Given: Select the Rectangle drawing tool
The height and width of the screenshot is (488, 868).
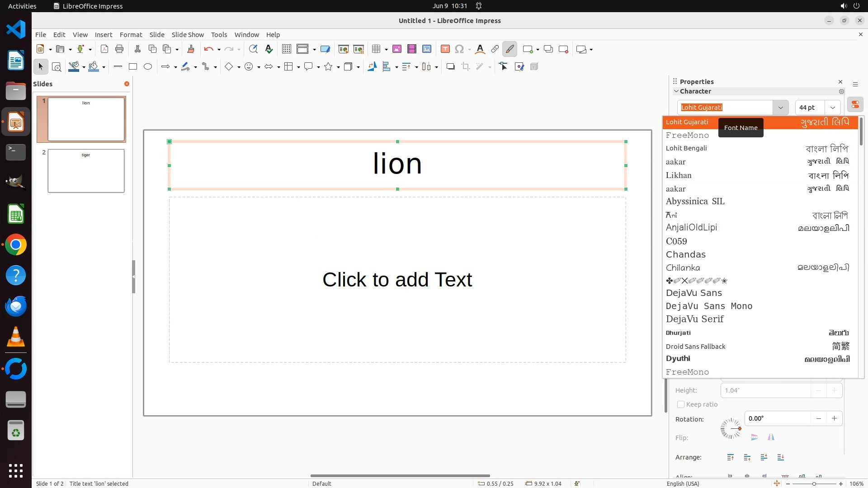Looking at the screenshot, I should click(133, 67).
